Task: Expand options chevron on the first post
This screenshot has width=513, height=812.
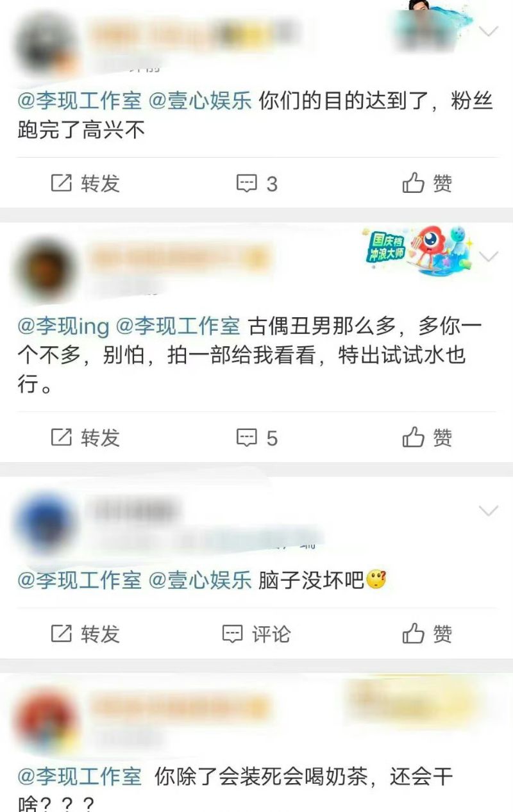Action: tap(489, 31)
